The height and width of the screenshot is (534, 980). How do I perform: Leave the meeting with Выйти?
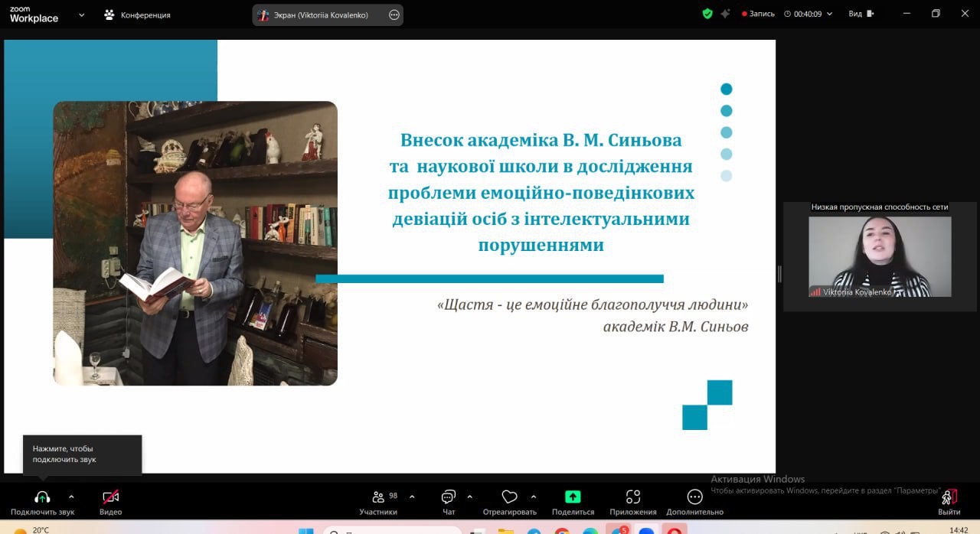[949, 502]
